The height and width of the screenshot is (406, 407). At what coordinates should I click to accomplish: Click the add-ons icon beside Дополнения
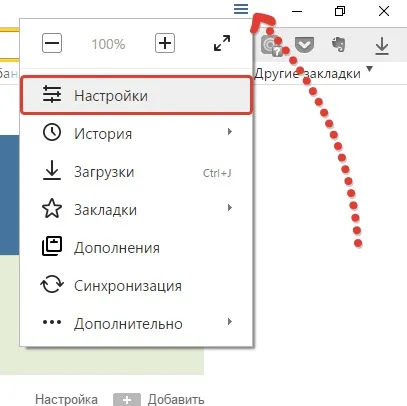(52, 246)
